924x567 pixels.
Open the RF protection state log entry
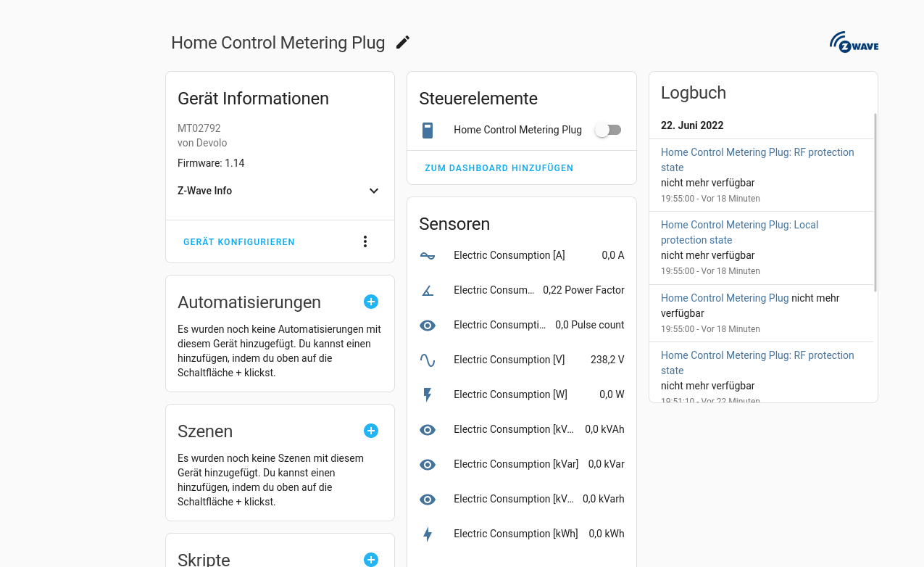pyautogui.click(x=757, y=160)
